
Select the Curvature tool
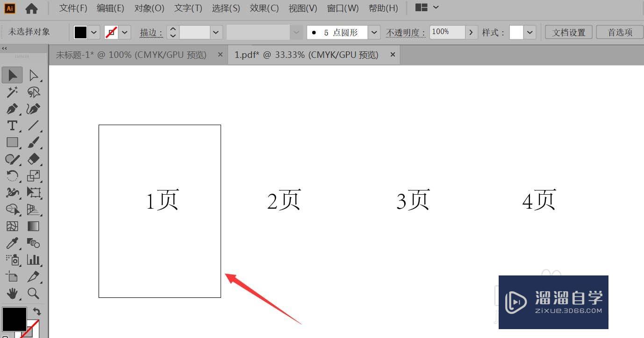point(34,109)
